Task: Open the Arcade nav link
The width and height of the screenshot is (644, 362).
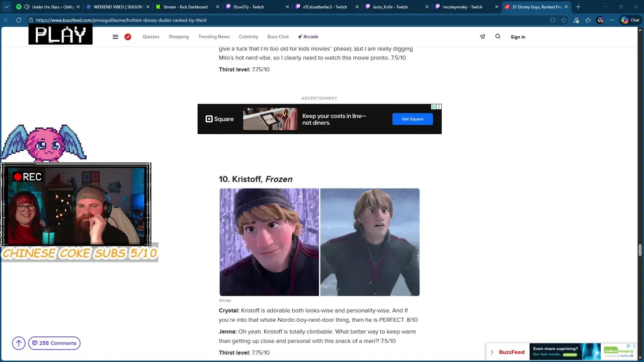Action: [308, 37]
